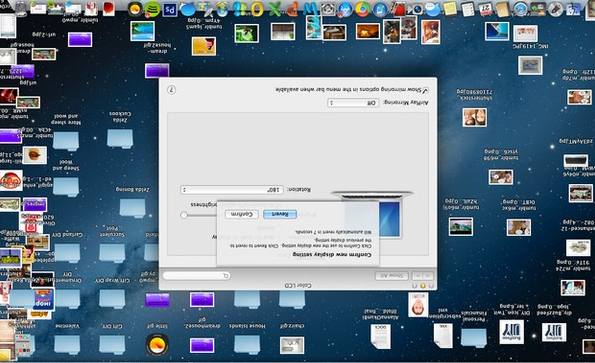Screen dimensions: 595x363
Task: Select the Ornament DIY folder
Action: tap(67, 299)
